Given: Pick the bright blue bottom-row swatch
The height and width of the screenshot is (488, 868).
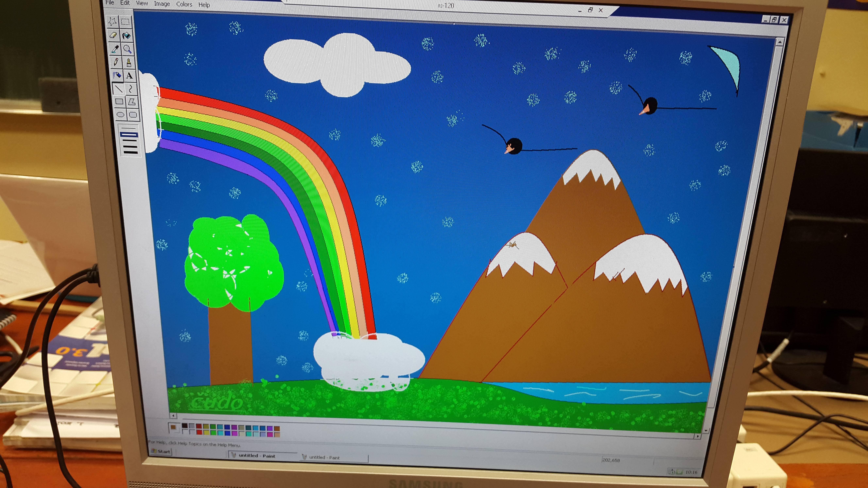Looking at the screenshot, I should 227,433.
